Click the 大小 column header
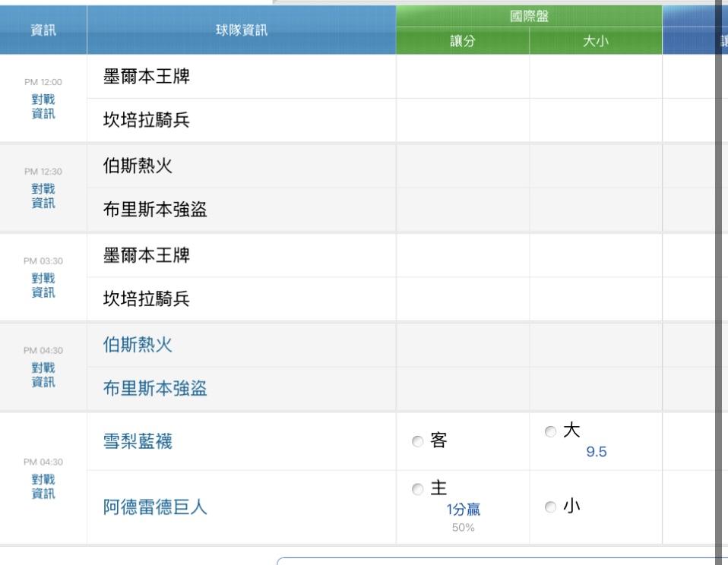 coord(596,43)
